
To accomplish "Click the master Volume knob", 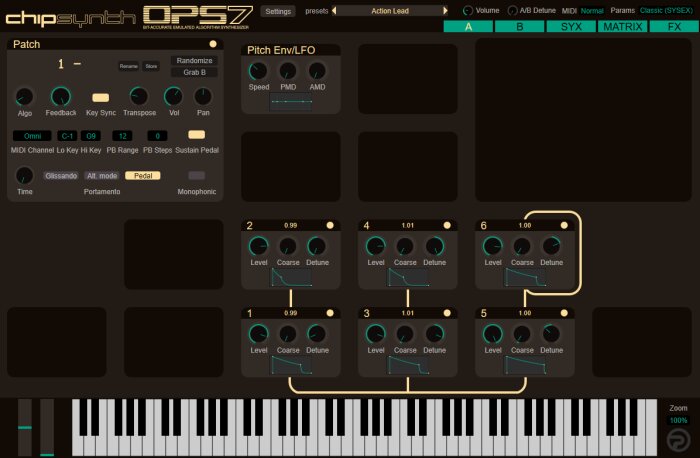I will point(467,11).
